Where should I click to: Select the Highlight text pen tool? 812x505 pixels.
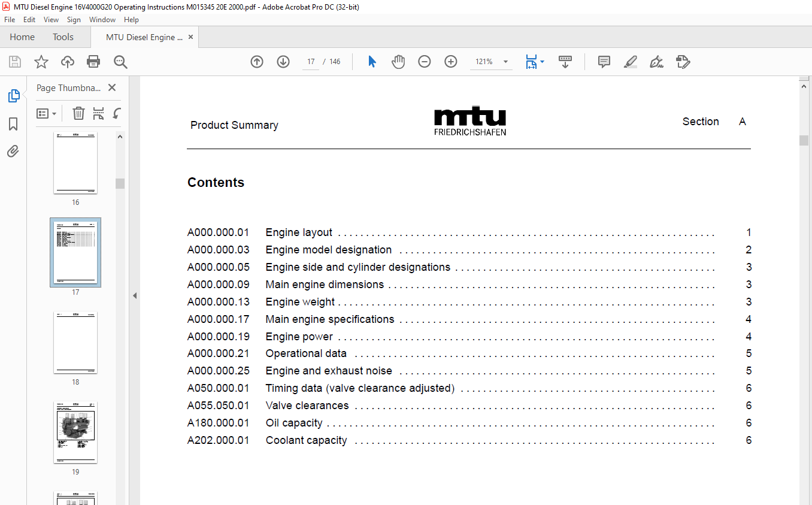(x=631, y=62)
